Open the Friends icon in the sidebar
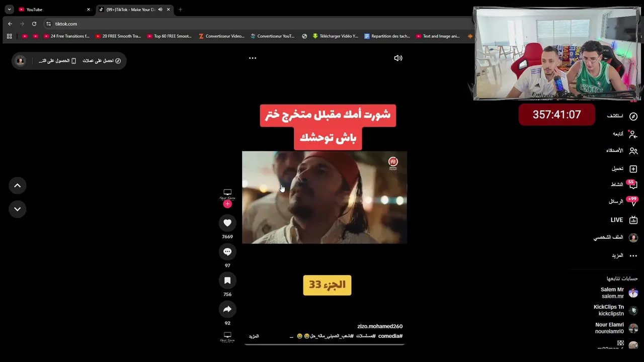 tap(633, 151)
